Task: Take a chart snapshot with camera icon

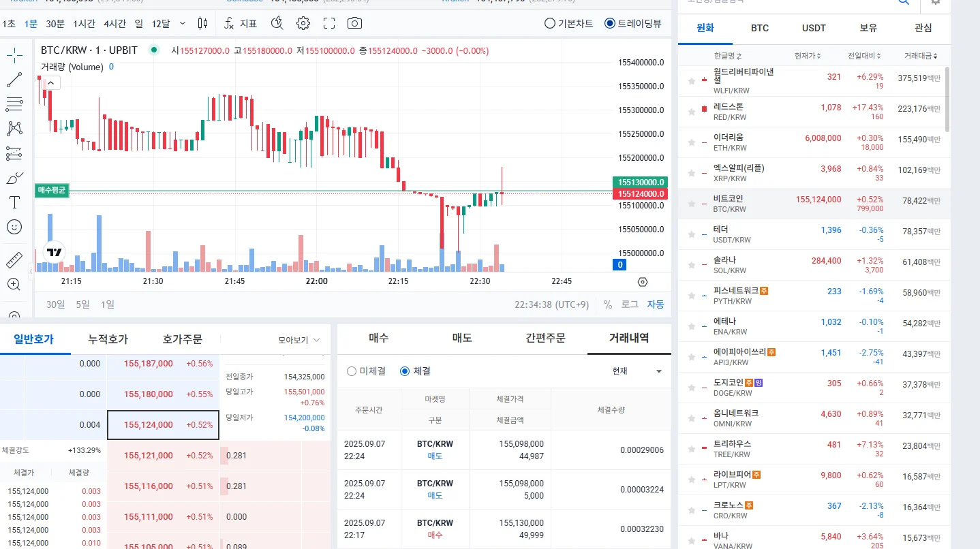Action: click(x=354, y=23)
